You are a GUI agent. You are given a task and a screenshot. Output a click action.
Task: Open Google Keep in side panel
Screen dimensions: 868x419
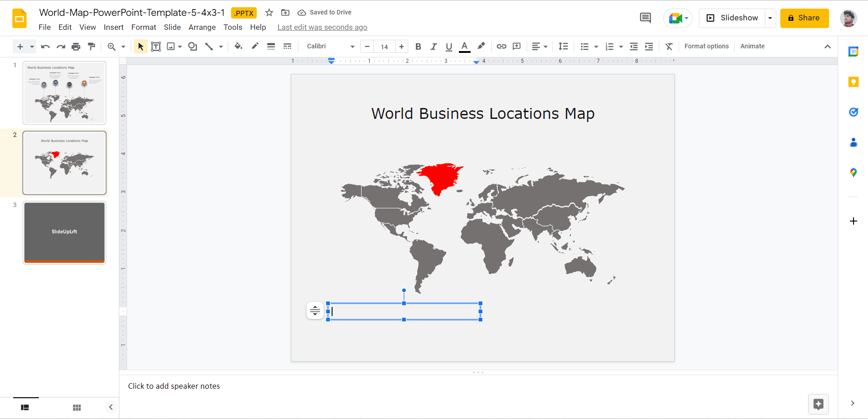pos(854,82)
